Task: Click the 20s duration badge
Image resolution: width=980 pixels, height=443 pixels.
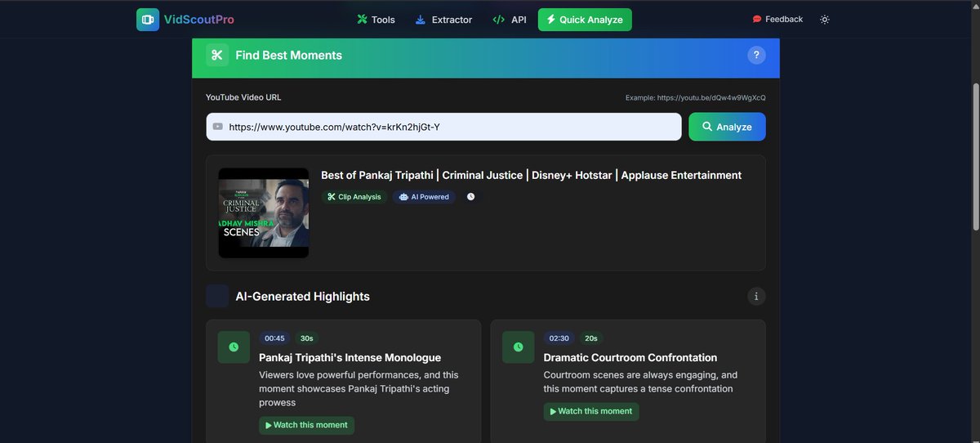Action: point(591,338)
